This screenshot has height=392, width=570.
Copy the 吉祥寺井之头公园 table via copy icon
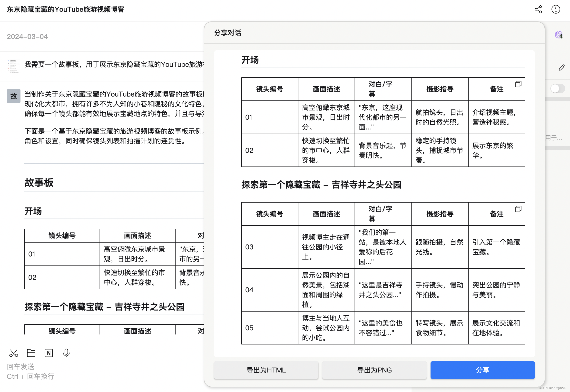click(x=518, y=209)
